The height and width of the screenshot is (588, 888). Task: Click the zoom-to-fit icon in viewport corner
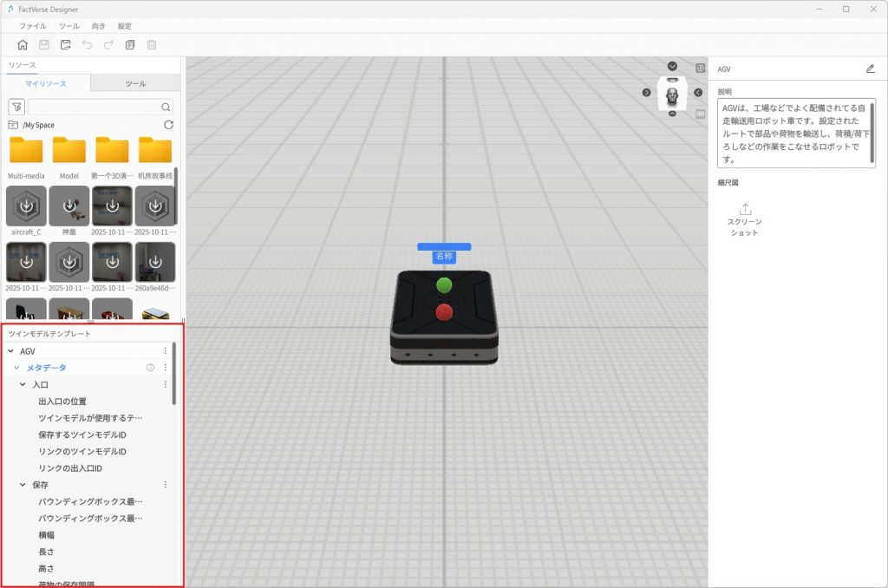click(x=700, y=68)
